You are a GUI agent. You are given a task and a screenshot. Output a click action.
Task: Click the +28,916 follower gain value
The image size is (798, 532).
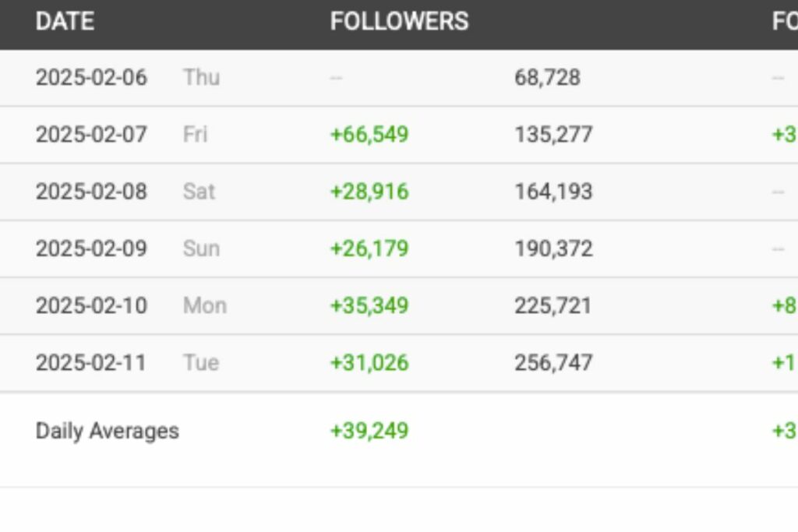point(369,192)
